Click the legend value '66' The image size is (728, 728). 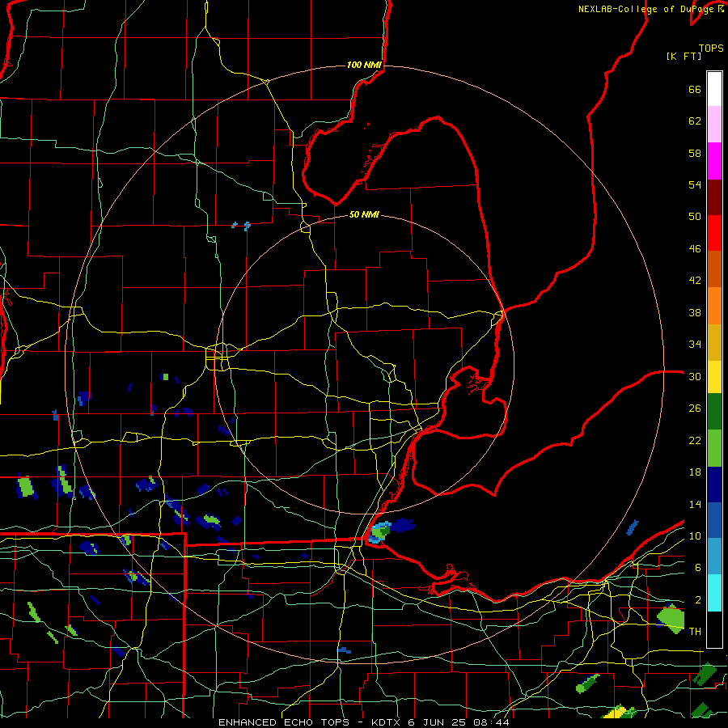[x=695, y=89]
